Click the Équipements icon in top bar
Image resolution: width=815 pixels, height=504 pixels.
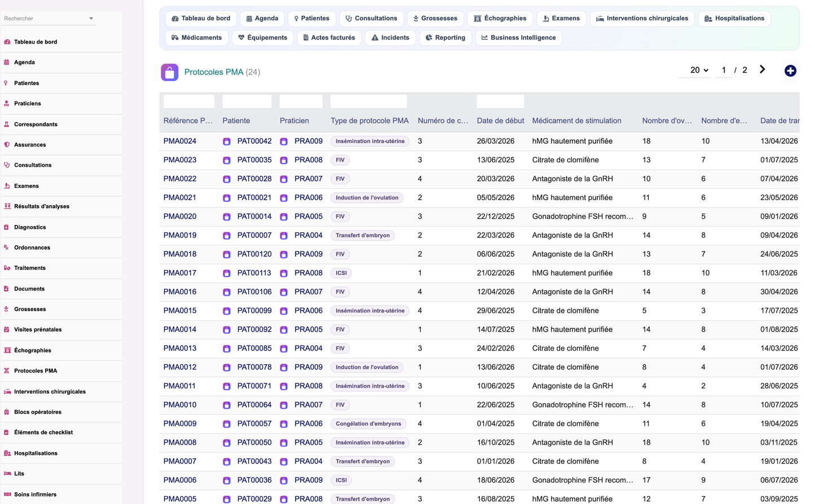(241, 38)
